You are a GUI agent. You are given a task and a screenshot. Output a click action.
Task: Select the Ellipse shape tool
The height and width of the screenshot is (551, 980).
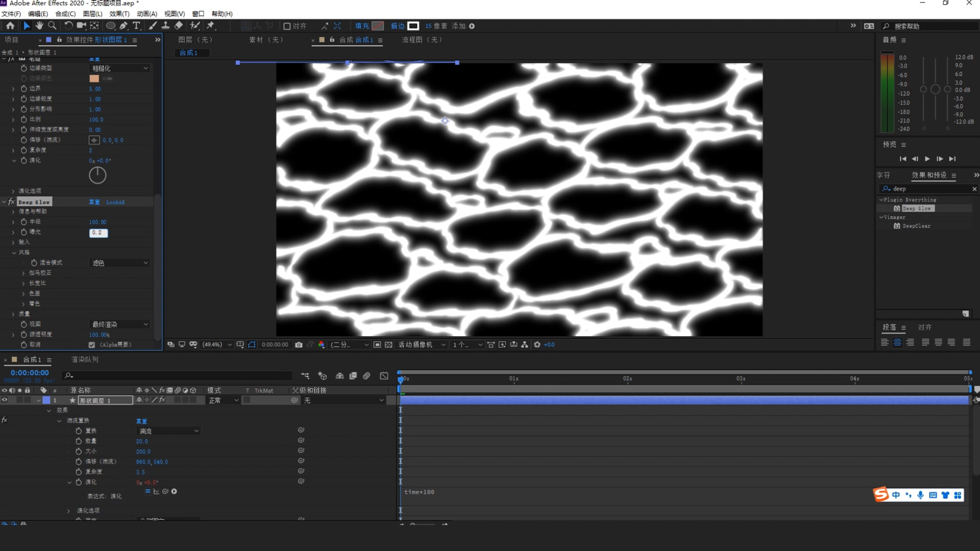110,26
